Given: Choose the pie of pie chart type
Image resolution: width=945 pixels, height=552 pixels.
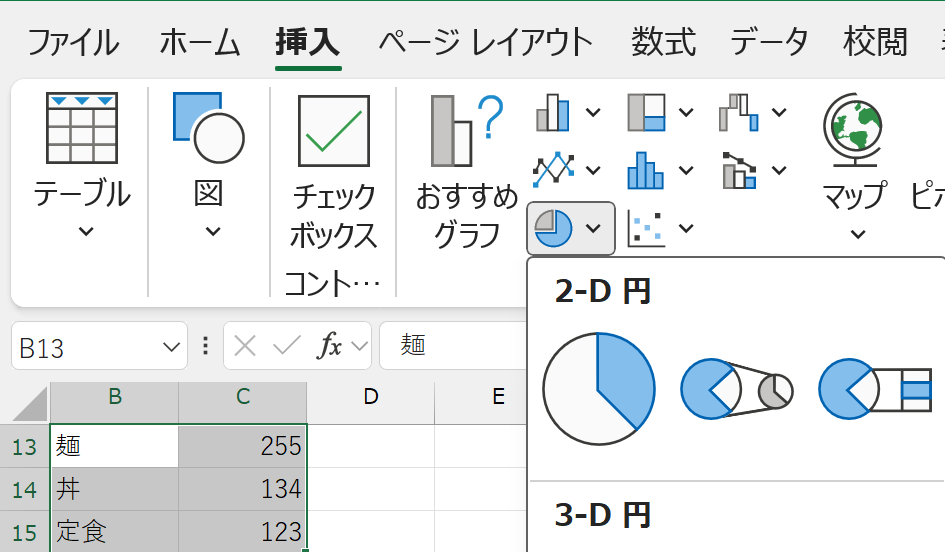Looking at the screenshot, I should [x=736, y=388].
